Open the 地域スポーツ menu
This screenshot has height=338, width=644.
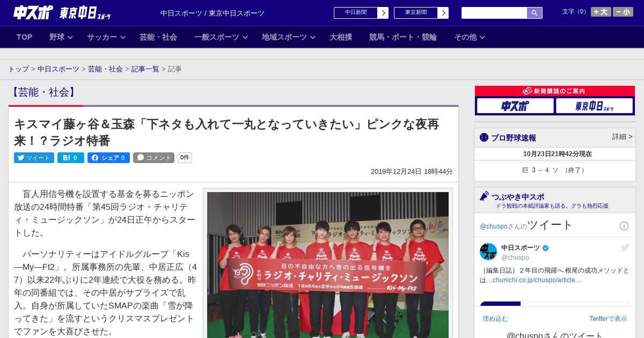click(x=284, y=37)
